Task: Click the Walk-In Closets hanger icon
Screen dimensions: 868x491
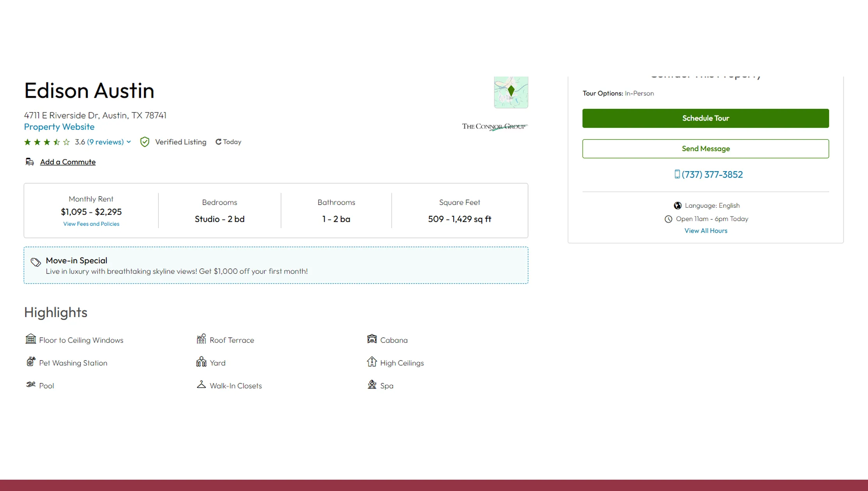Action: point(201,385)
